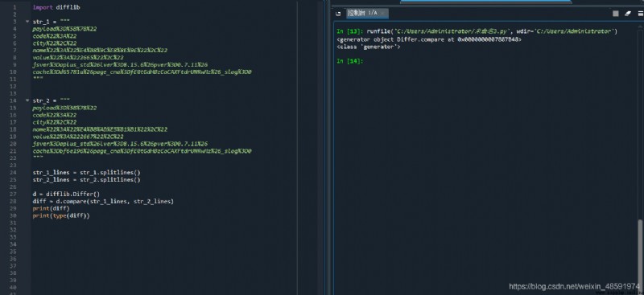
Task: Click the In [13] prompt label
Action: pyautogui.click(x=349, y=31)
